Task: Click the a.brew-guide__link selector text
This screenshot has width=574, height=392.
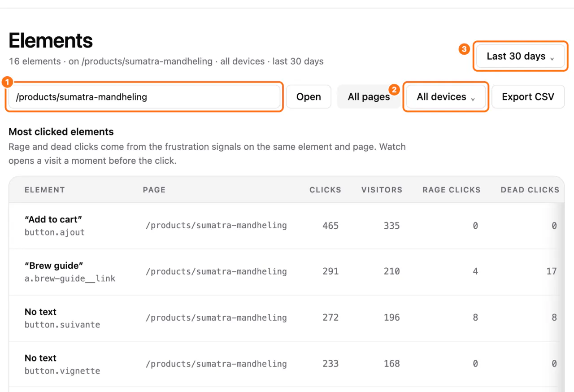Action: 70,279
